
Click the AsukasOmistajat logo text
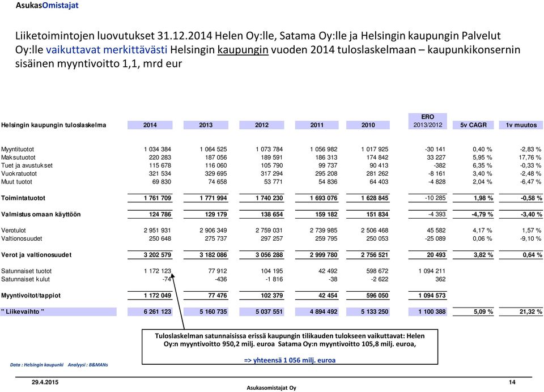coord(47,5)
